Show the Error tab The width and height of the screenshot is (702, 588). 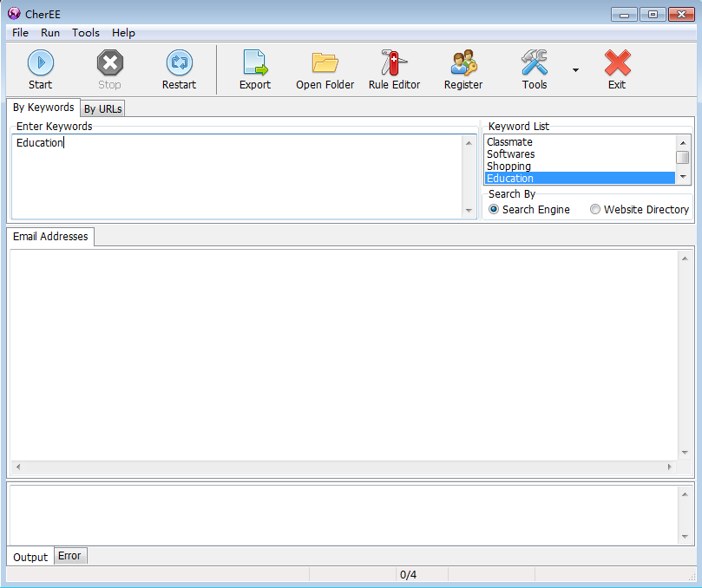(x=69, y=555)
